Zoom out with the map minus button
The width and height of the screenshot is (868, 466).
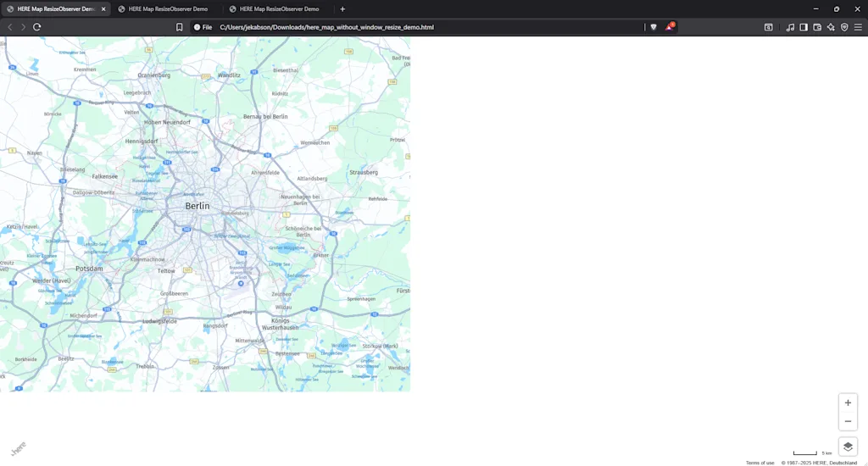coord(848,421)
